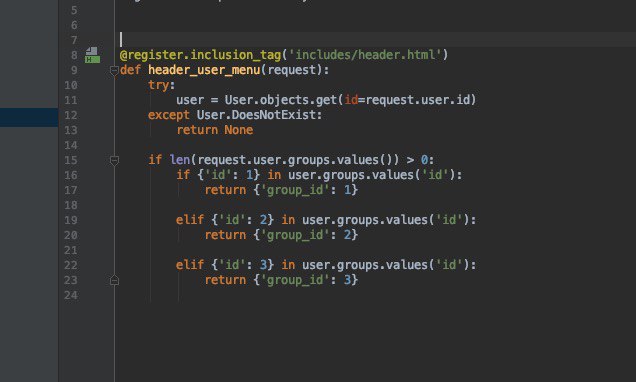Click "return {'group_id': 3}" statement
This screenshot has width=636, height=382.
(x=281, y=280)
